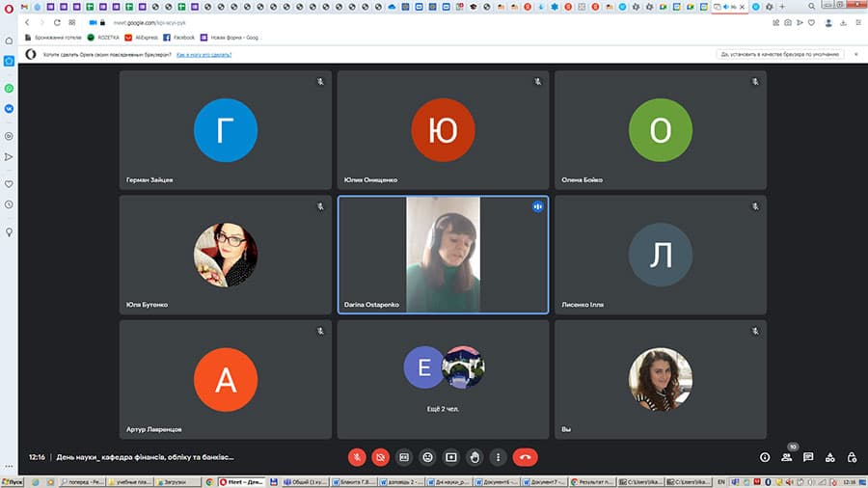The width and height of the screenshot is (868, 488).
Task: Show the 2 more participants tile
Action: [x=443, y=380]
